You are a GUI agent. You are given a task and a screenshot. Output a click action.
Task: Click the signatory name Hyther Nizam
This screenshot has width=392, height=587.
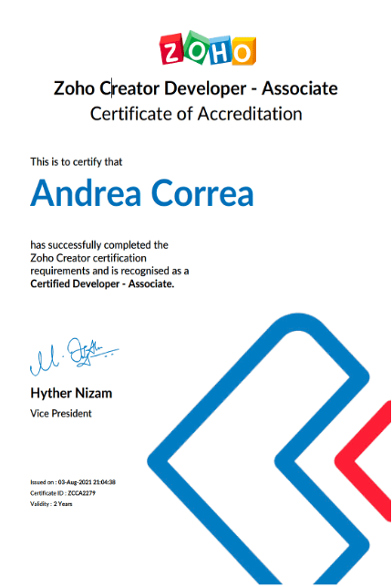click(x=71, y=393)
